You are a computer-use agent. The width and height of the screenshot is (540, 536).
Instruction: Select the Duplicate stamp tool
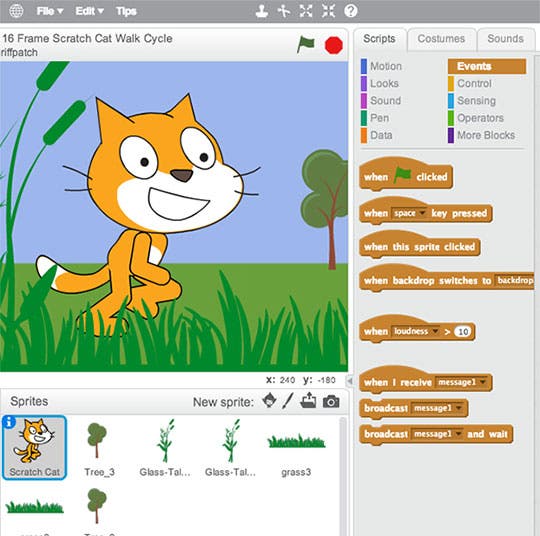click(262, 11)
